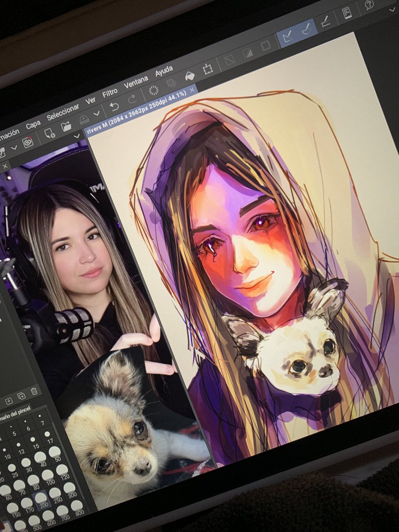The image size is (399, 532).
Task: Click the duplicate preset icon in brush panel
Action: pyautogui.click(x=22, y=396)
